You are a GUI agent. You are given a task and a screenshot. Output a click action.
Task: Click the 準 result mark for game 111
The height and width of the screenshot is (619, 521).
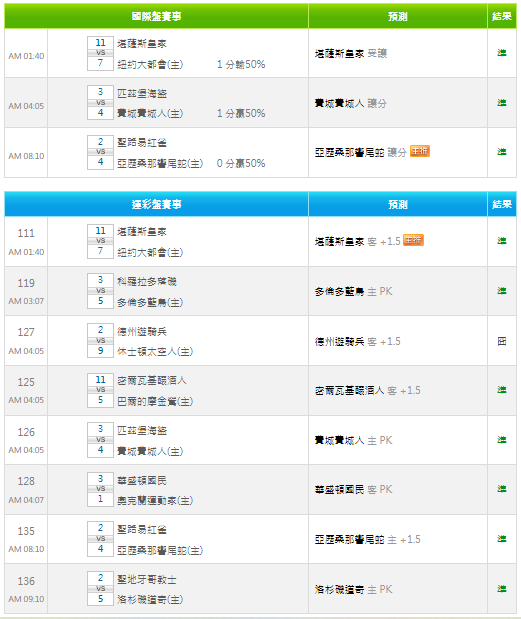pyautogui.click(x=502, y=241)
